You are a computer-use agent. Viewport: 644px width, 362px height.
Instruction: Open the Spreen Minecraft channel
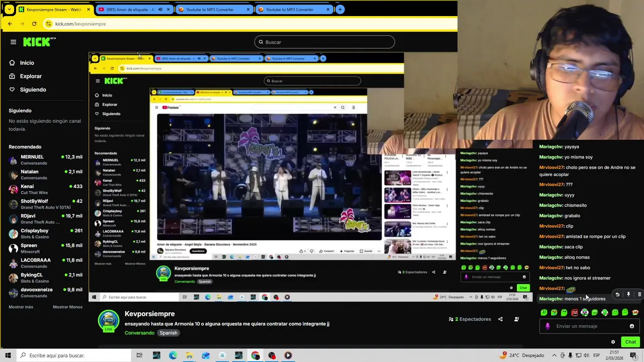[x=45, y=248]
